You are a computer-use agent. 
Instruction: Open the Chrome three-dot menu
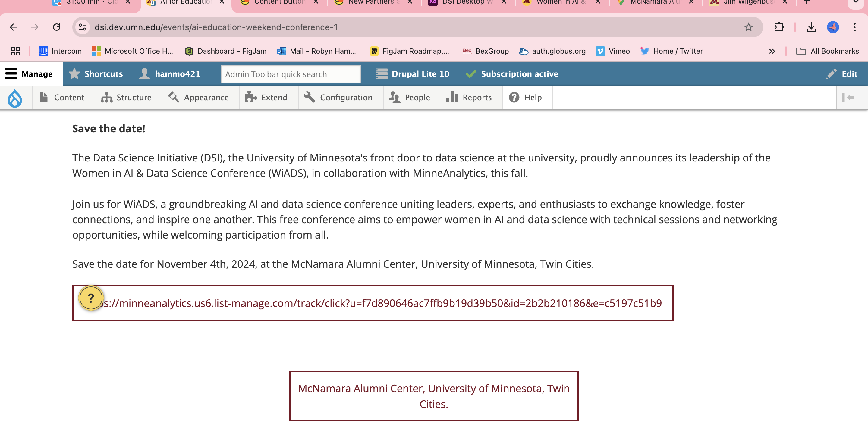854,27
